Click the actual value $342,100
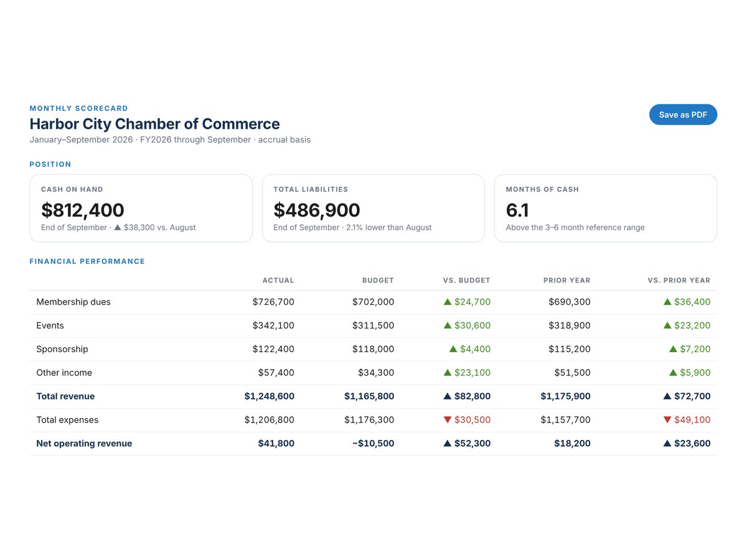The width and height of the screenshot is (747, 560). [x=273, y=325]
